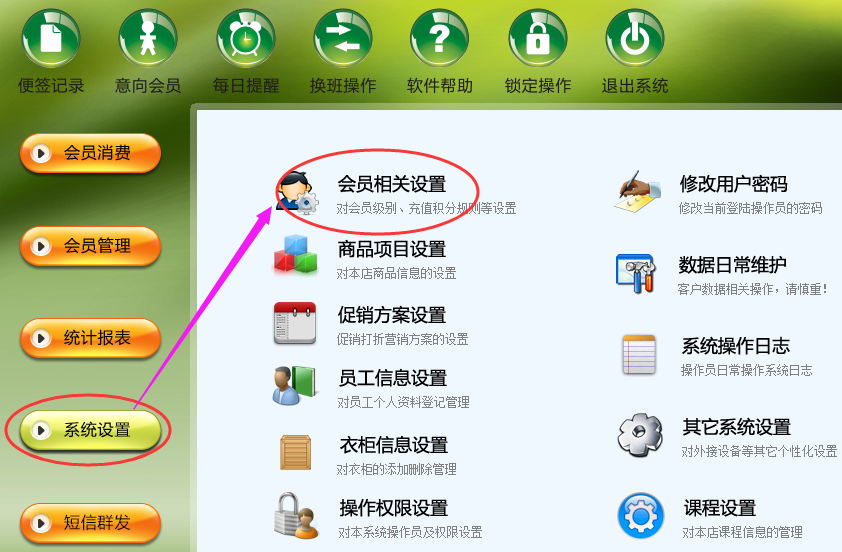Click the 退出系统 power icon
This screenshot has height=552, width=842.
pyautogui.click(x=635, y=38)
